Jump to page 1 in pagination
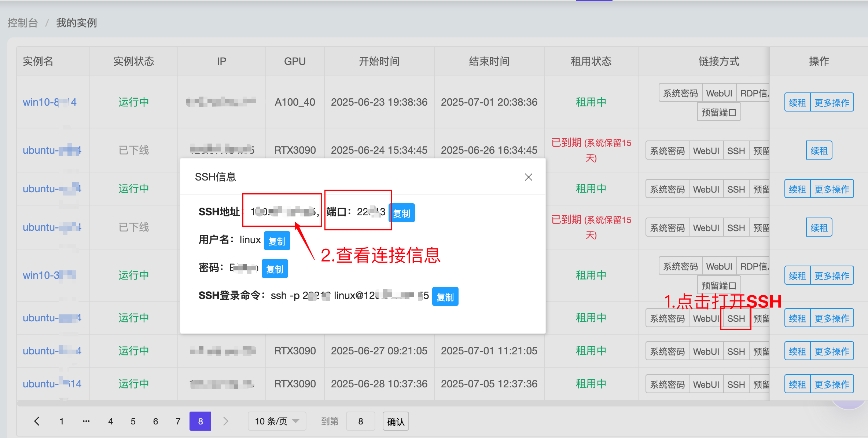Screen dimensions: 868x438 point(62,421)
